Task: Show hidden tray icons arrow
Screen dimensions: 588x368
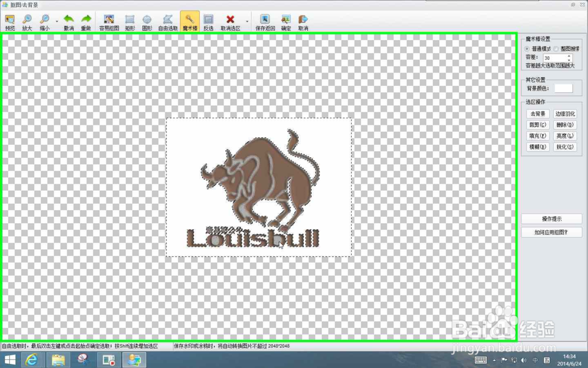Action: pos(495,360)
